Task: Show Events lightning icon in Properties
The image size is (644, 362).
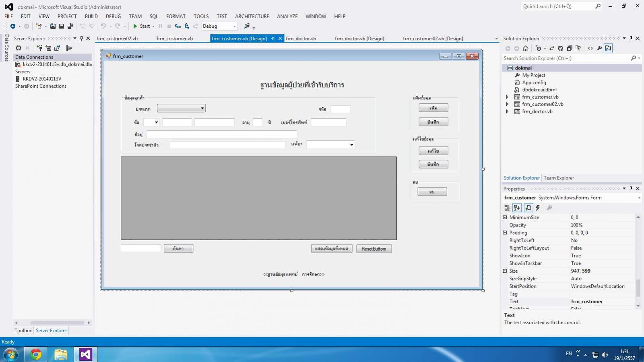Action: pyautogui.click(x=538, y=208)
